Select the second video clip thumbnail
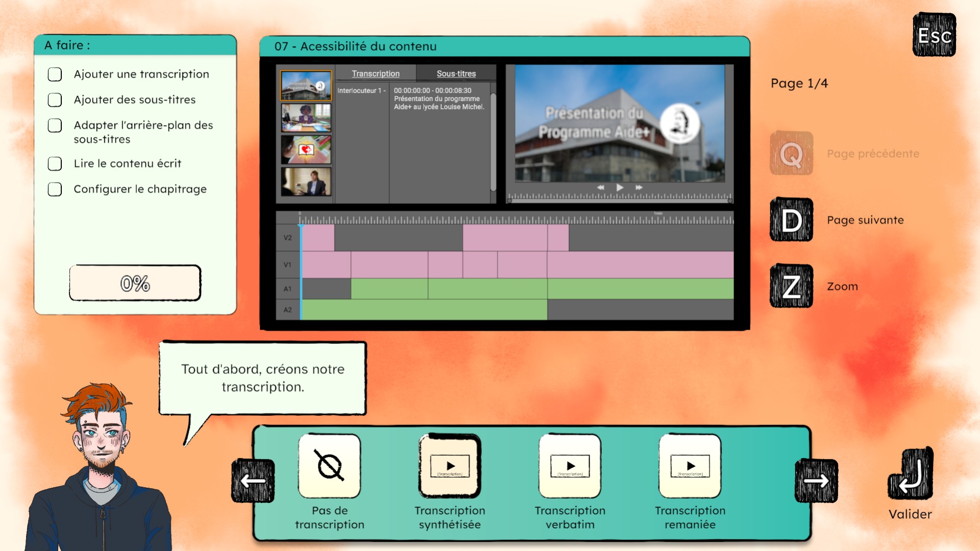 click(306, 117)
